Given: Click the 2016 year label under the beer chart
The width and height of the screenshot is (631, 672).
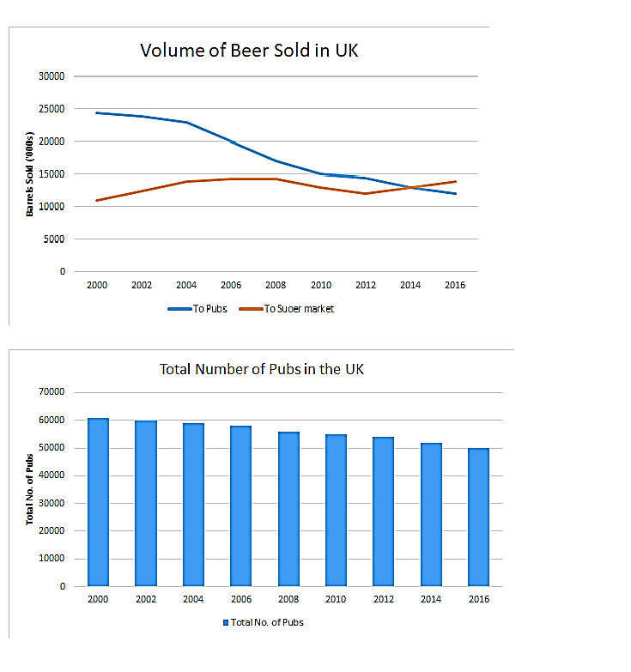Looking at the screenshot, I should [x=455, y=285].
